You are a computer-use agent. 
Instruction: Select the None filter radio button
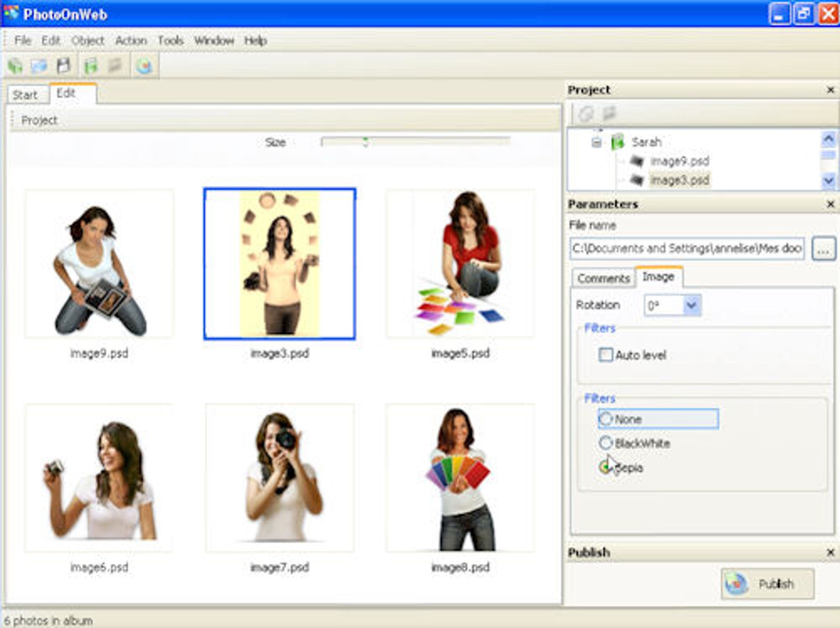(x=605, y=419)
